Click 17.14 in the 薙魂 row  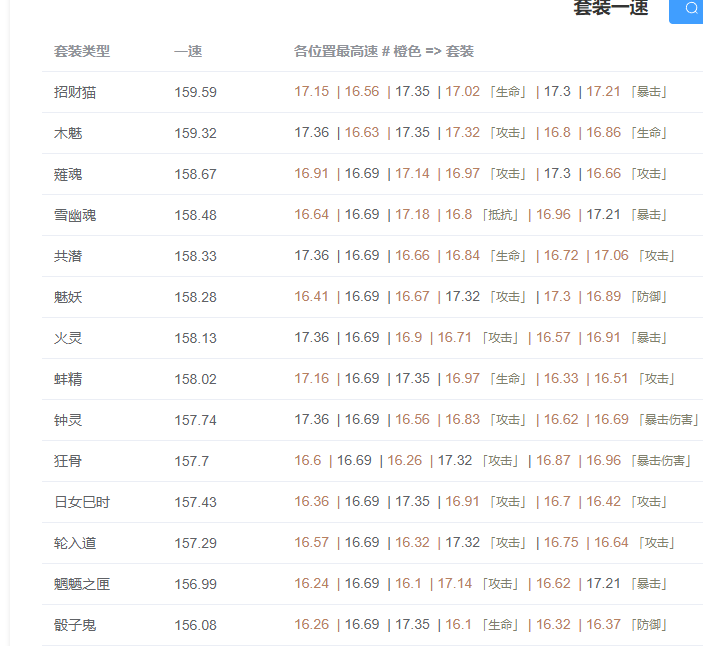(x=412, y=173)
